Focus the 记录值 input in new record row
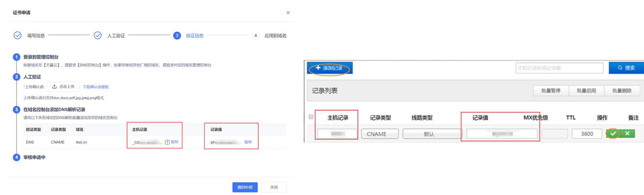644x195 pixels. click(502, 134)
